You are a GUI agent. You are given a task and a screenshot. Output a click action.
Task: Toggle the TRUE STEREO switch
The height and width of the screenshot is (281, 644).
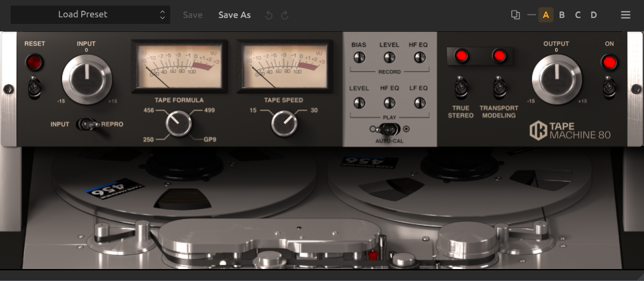click(461, 87)
